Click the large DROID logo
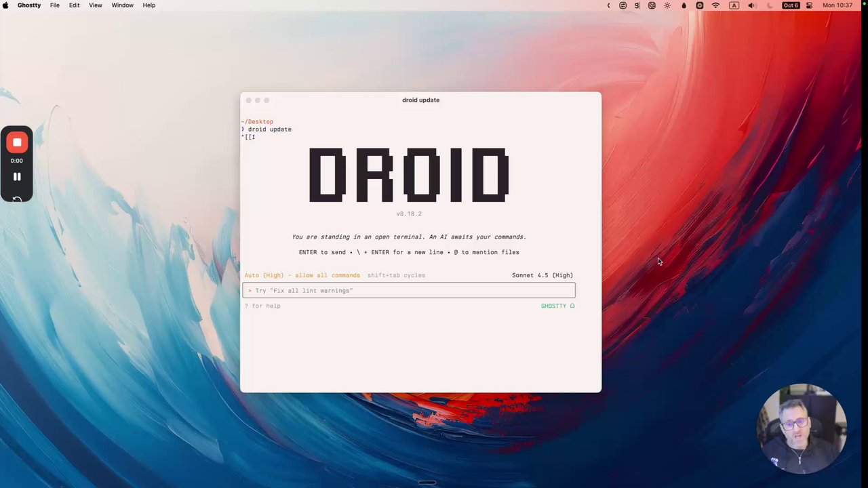868x488 pixels. (x=409, y=175)
